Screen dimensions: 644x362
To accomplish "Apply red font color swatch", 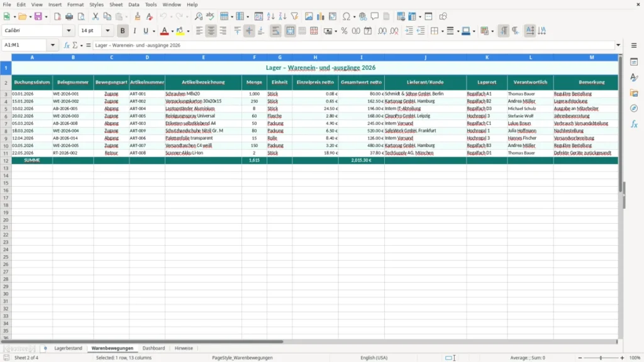I will click(x=164, y=31).
